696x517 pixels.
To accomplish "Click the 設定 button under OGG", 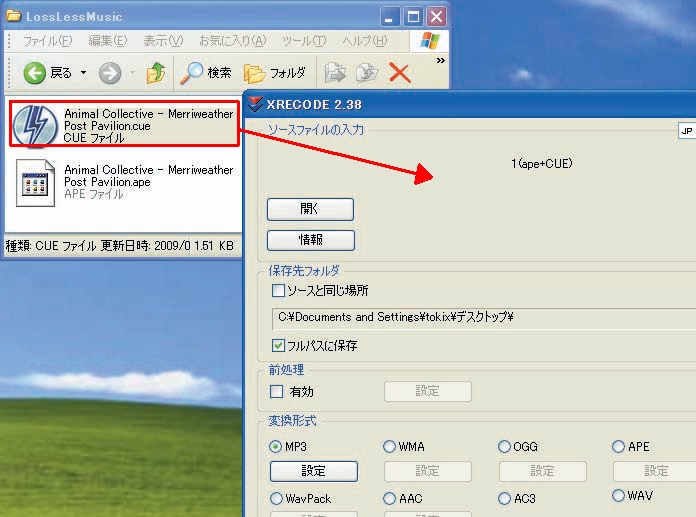I will (x=542, y=471).
